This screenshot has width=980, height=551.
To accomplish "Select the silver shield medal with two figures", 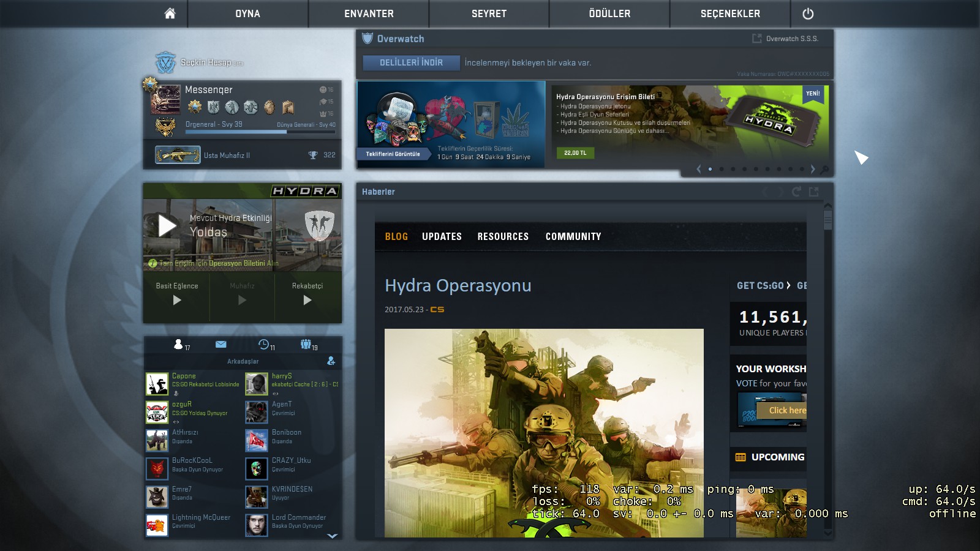I will pyautogui.click(x=213, y=107).
